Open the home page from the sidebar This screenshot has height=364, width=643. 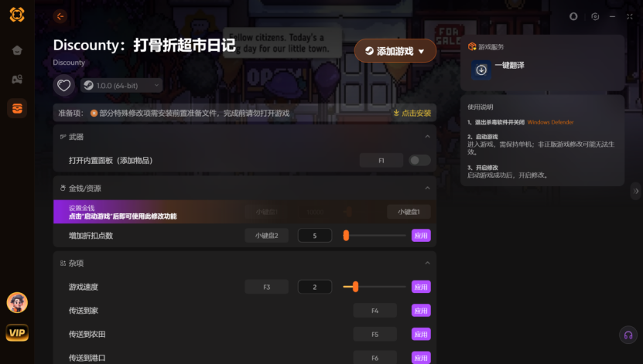17,50
